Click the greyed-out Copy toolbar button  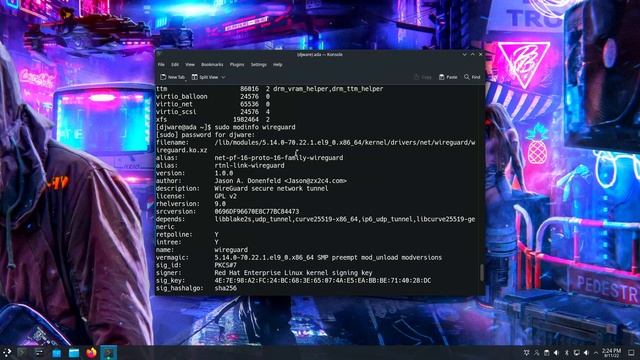422,77
